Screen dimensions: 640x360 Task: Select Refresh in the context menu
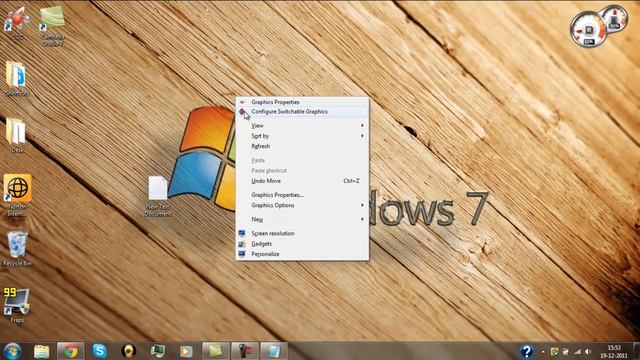302,146
